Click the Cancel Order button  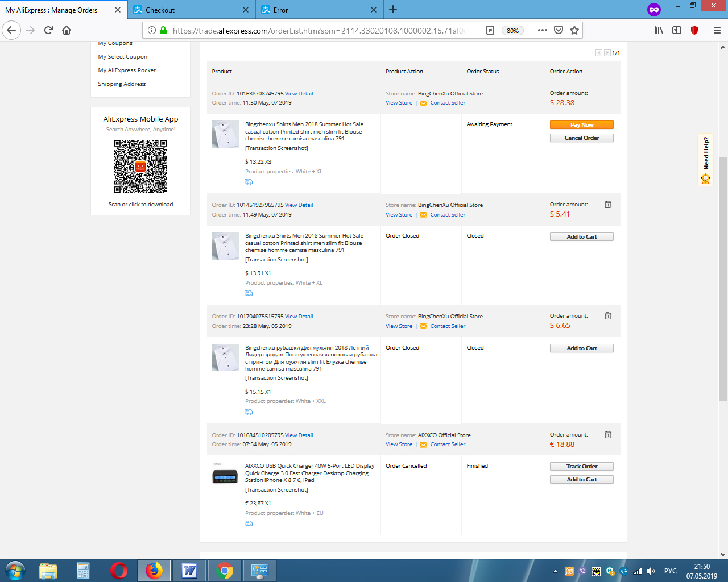pos(582,138)
